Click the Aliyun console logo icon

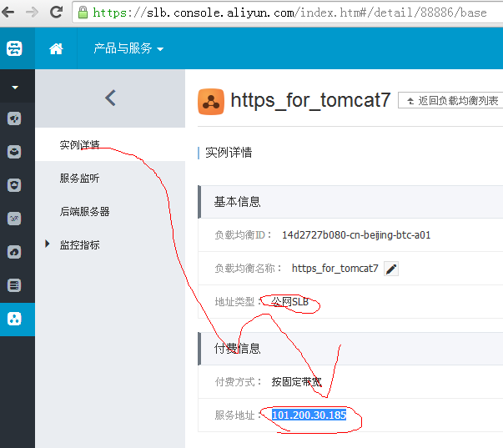click(14, 48)
